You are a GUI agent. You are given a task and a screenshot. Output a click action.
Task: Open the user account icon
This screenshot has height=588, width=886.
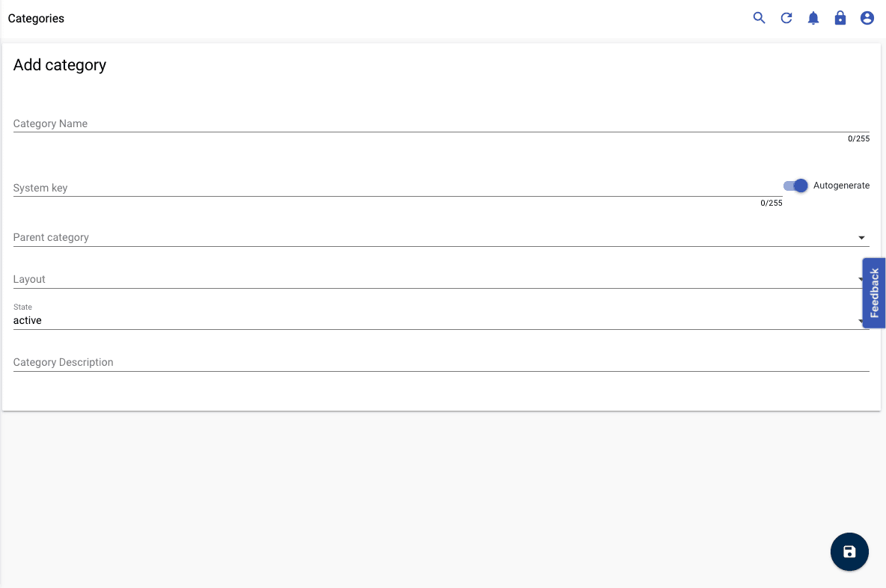[x=867, y=18]
